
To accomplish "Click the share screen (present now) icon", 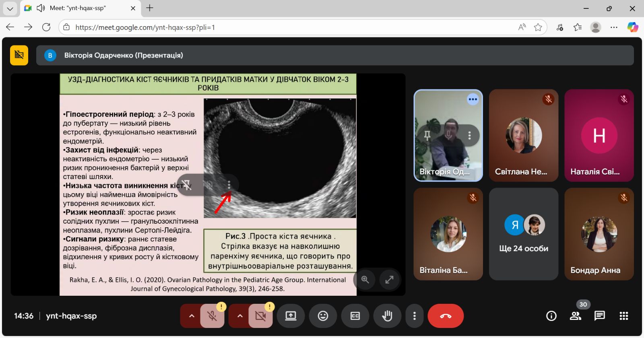I will click(x=291, y=316).
